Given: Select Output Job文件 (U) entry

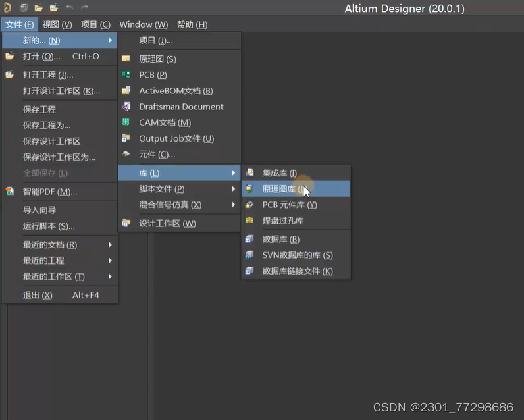Looking at the screenshot, I should 180,138.
